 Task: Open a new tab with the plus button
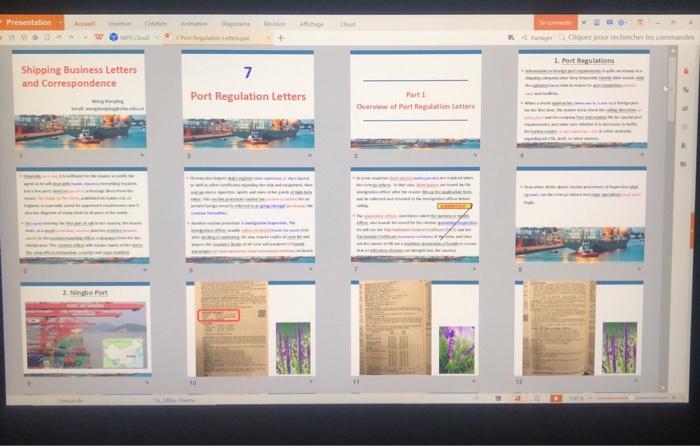coord(281,38)
